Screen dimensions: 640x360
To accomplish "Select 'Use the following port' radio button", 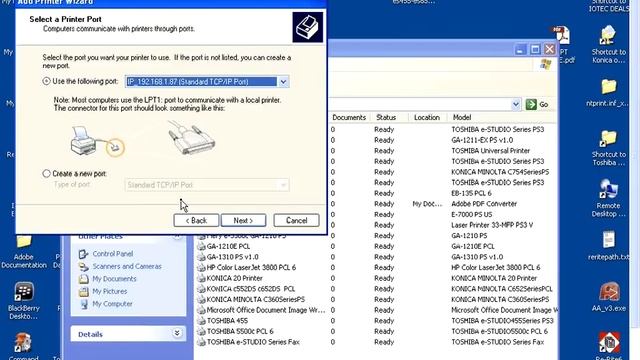I will [x=47, y=81].
